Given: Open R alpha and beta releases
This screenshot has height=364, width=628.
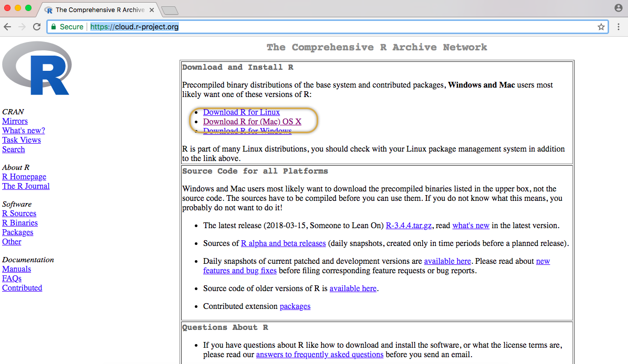Looking at the screenshot, I should (x=283, y=243).
